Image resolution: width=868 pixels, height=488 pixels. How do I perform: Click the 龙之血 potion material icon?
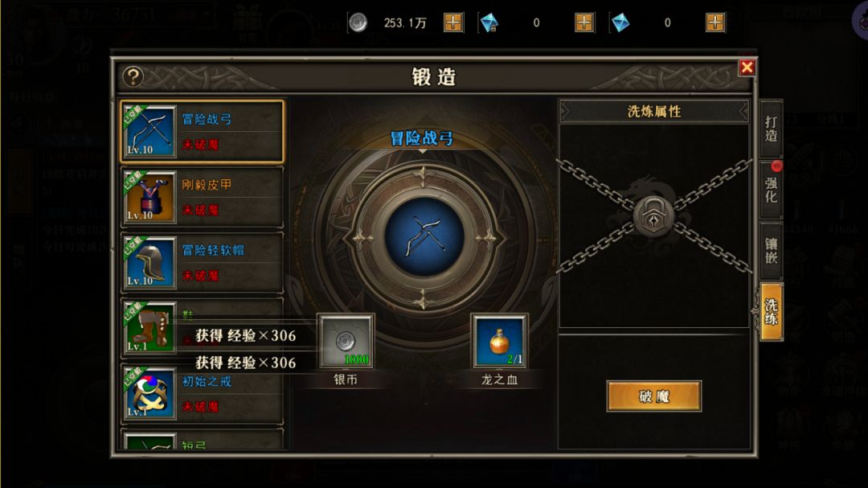(x=499, y=341)
